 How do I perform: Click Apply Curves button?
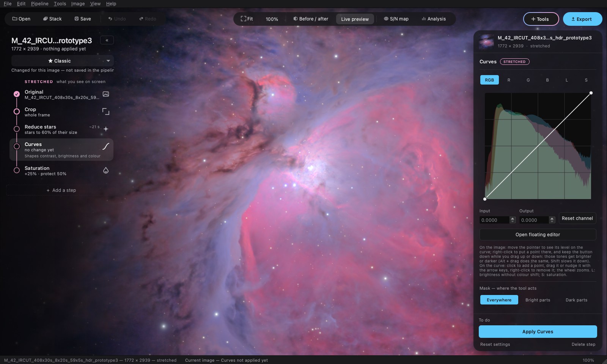pyautogui.click(x=538, y=331)
